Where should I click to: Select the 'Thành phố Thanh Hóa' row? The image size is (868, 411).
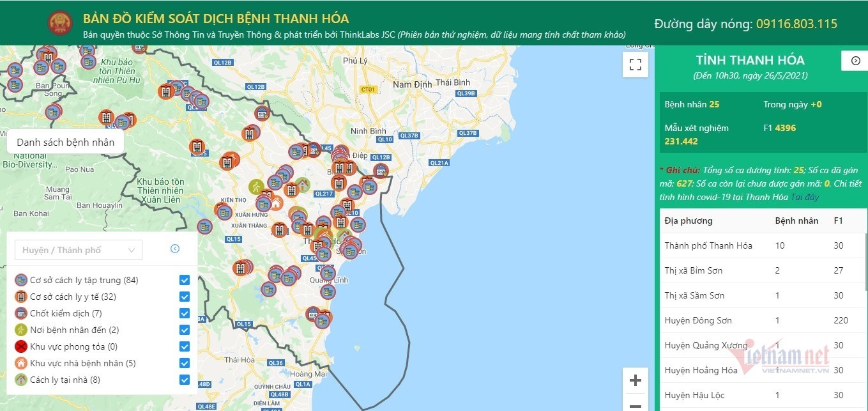pos(708,245)
